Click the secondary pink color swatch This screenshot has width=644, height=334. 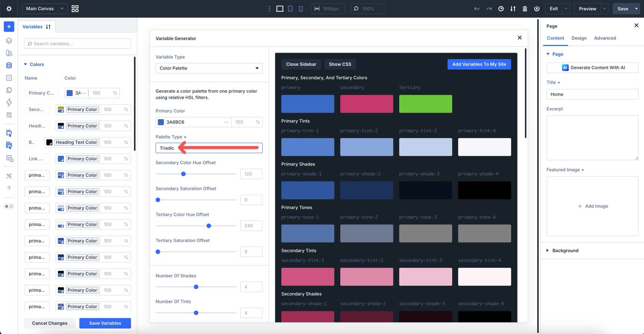click(x=366, y=104)
